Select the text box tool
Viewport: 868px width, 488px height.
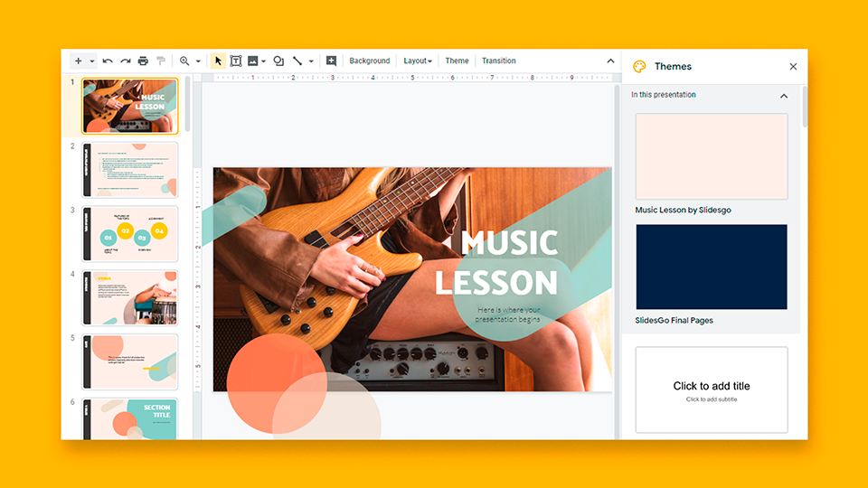click(x=236, y=61)
